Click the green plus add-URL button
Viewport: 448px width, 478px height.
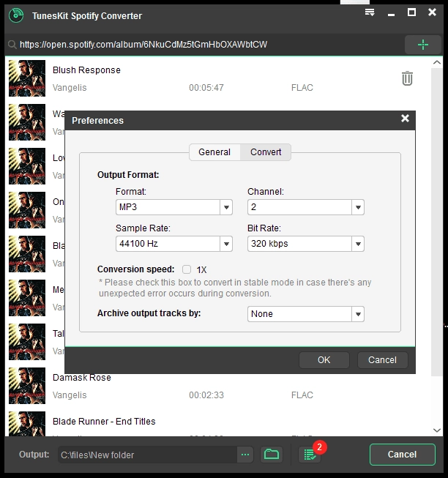coord(422,45)
